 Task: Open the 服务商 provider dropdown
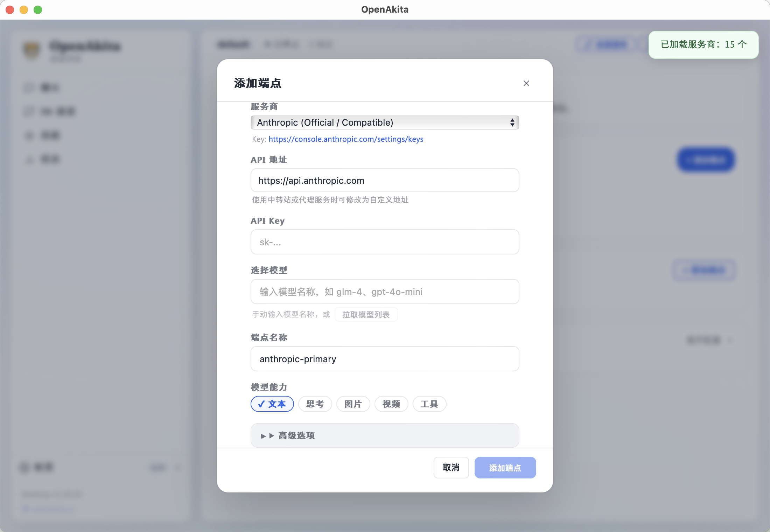pos(385,122)
